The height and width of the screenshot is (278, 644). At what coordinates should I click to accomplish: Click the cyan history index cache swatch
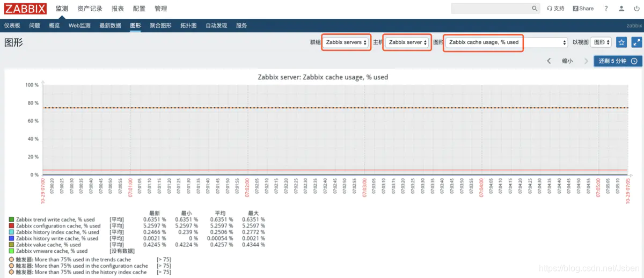coord(11,232)
